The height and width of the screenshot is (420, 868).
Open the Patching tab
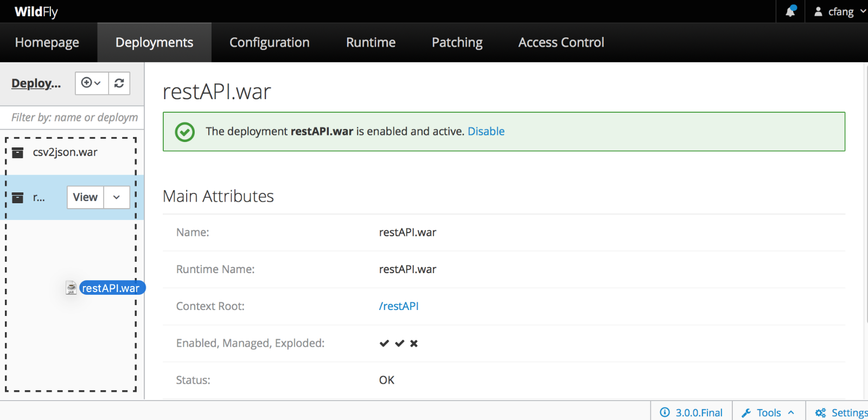coord(457,42)
